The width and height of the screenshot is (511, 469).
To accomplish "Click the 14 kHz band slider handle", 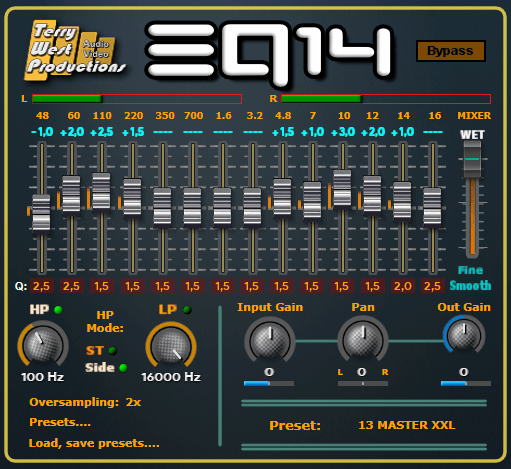I will point(402,201).
